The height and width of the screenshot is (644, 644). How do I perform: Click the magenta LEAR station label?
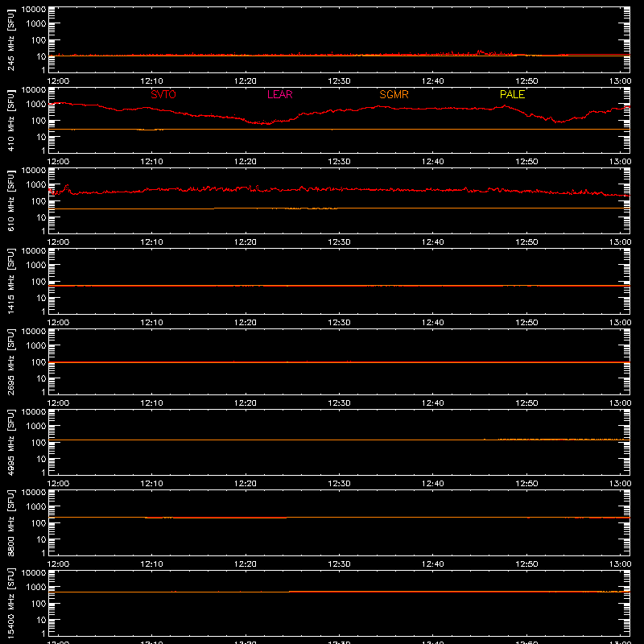[x=279, y=94]
